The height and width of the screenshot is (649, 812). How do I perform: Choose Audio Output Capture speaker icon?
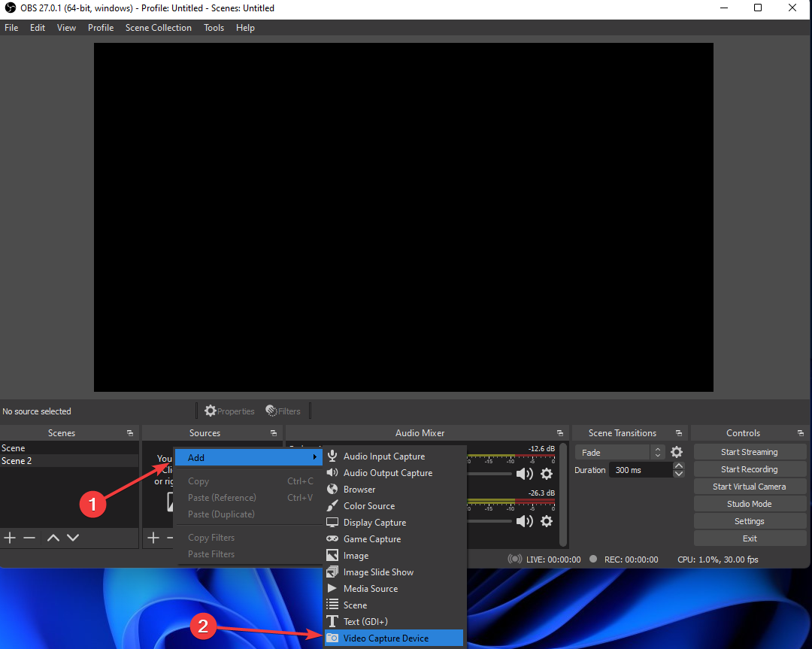[x=332, y=473]
